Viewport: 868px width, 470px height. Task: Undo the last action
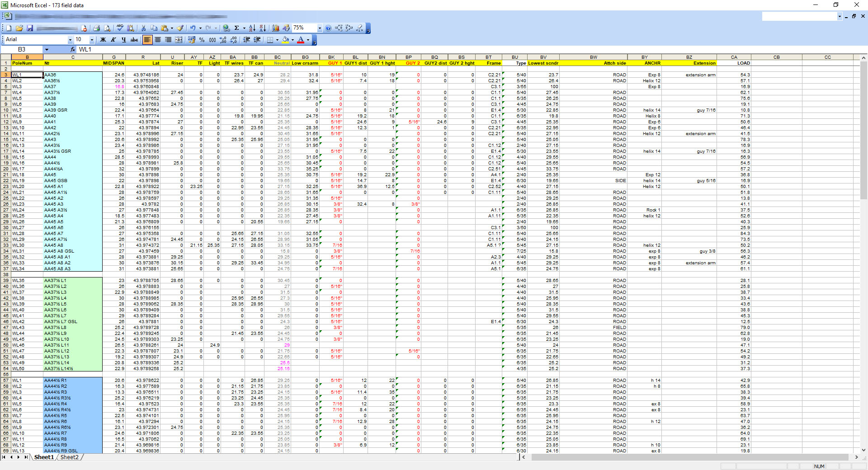pos(193,28)
